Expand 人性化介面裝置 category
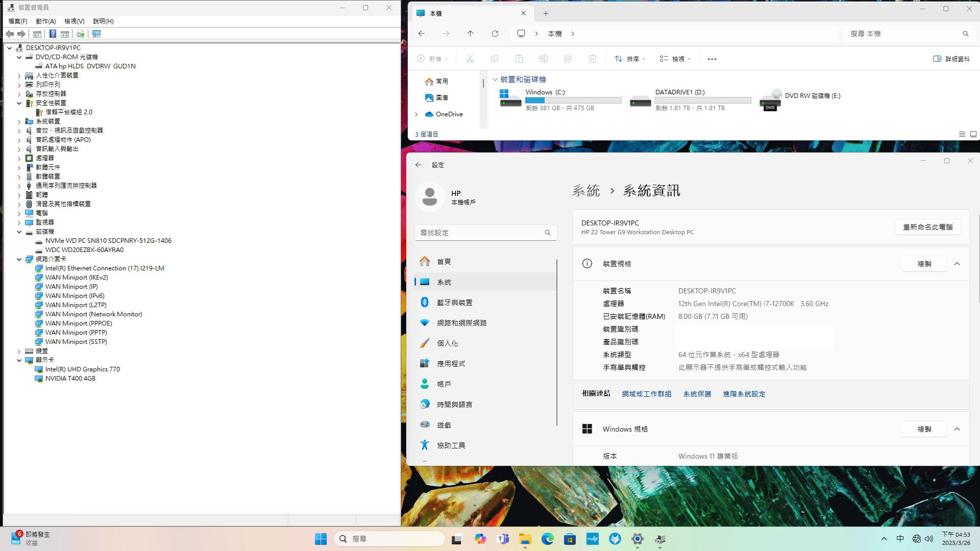 [19, 76]
